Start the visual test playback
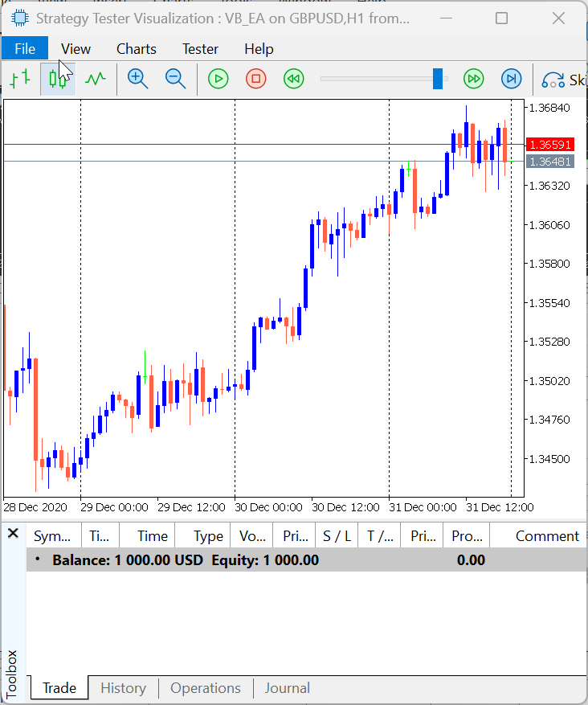 pyautogui.click(x=218, y=79)
